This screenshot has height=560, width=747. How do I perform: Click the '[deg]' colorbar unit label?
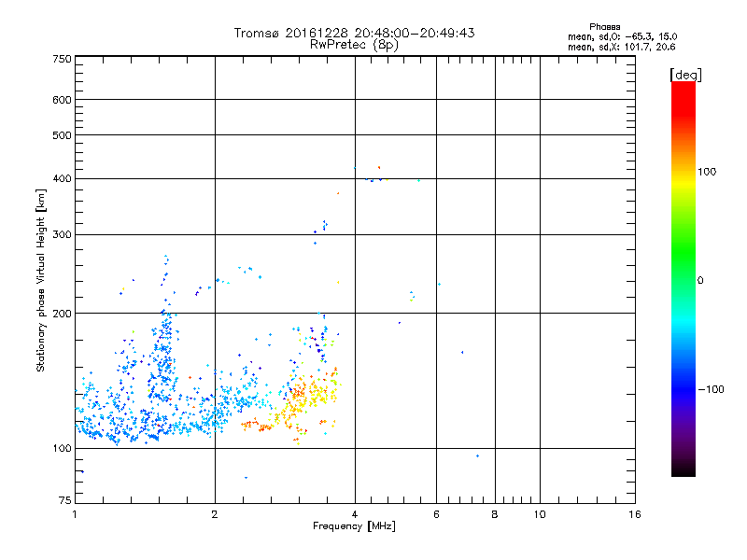point(685,75)
